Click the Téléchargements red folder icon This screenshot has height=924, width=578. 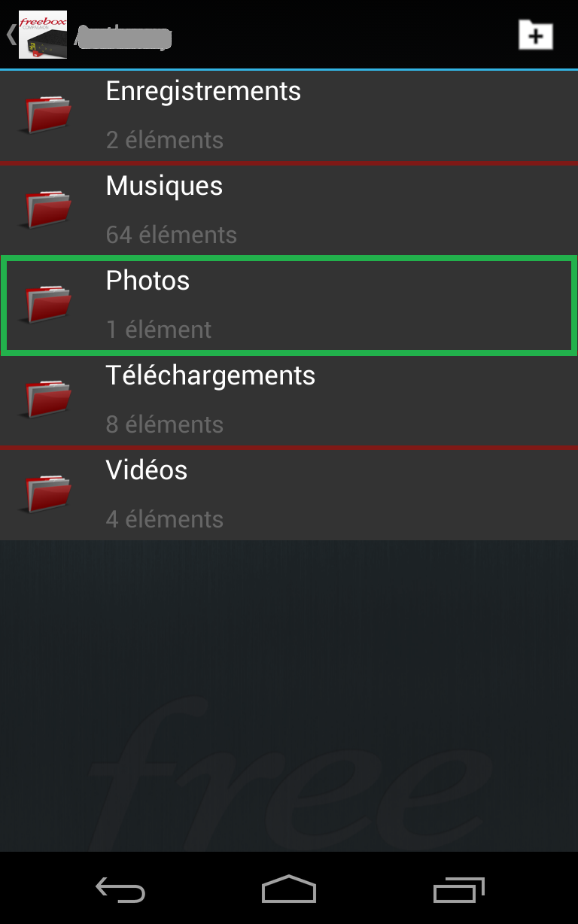(x=47, y=399)
